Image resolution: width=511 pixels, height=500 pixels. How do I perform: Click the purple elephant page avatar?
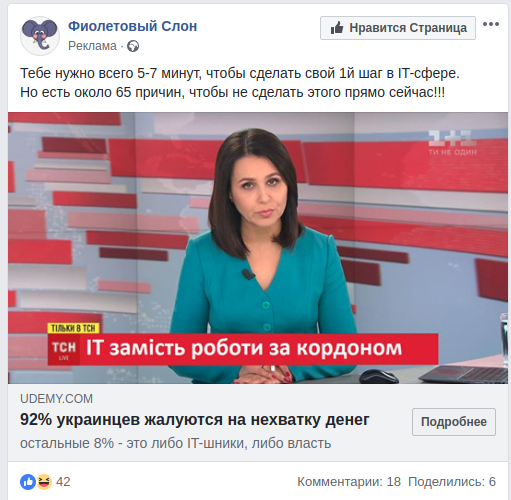point(40,36)
